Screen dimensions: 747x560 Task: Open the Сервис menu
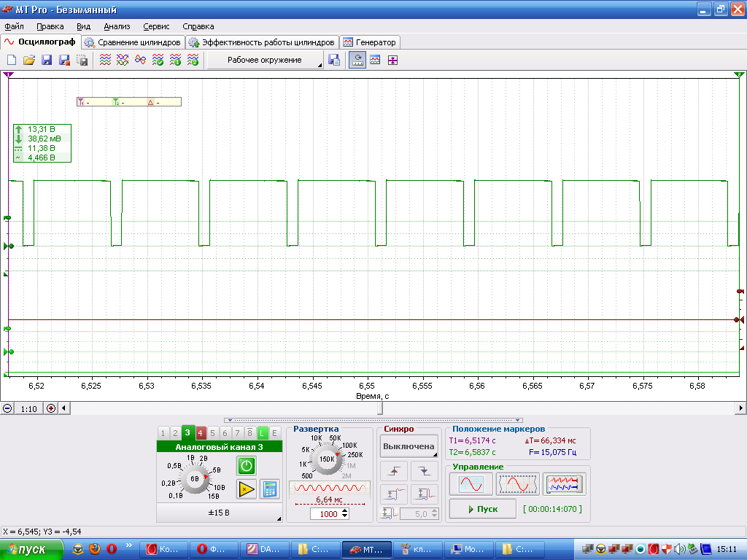coord(156,27)
